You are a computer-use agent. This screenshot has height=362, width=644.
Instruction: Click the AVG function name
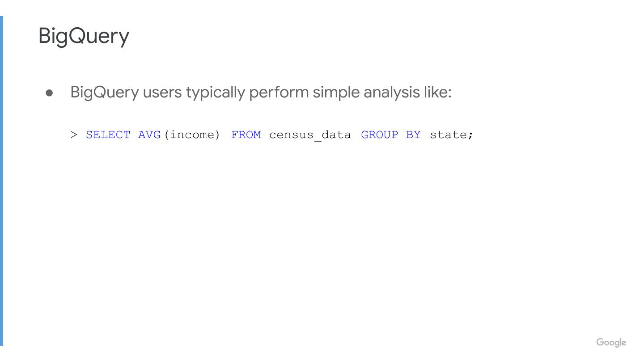(149, 135)
